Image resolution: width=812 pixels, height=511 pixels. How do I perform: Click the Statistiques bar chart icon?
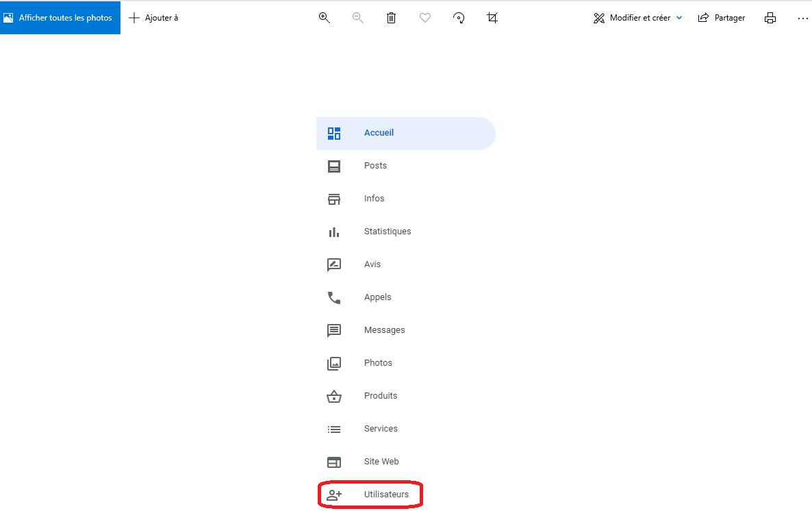334,232
